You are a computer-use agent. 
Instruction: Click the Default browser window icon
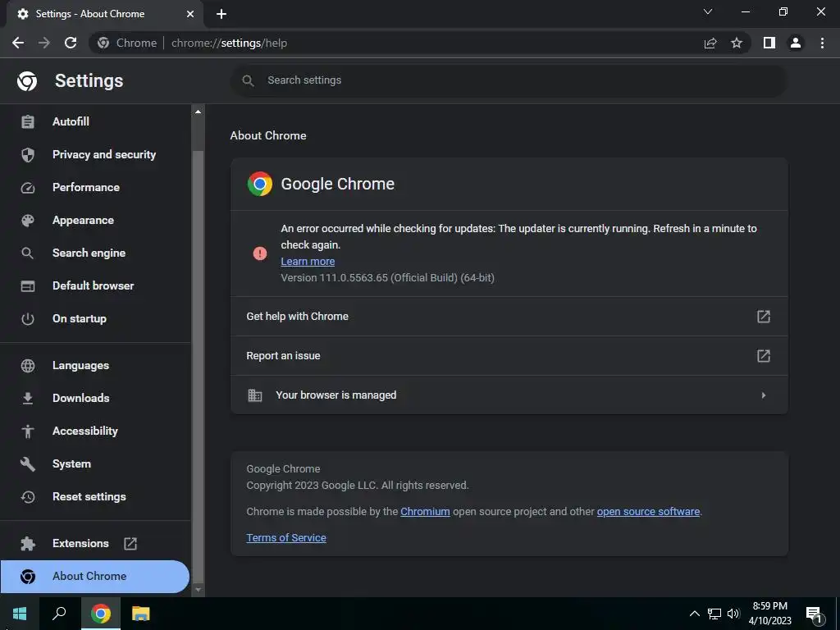pyautogui.click(x=27, y=286)
